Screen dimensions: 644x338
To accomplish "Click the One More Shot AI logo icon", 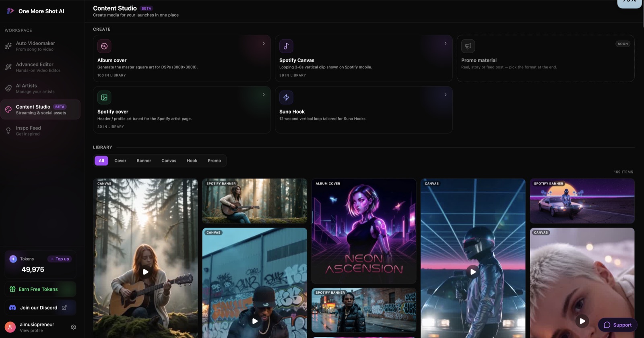I will click(x=10, y=11).
